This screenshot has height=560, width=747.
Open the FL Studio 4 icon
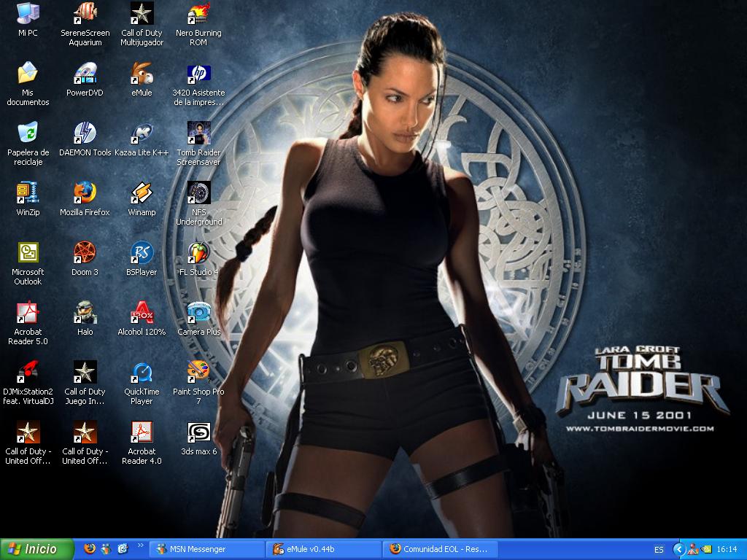pyautogui.click(x=198, y=253)
